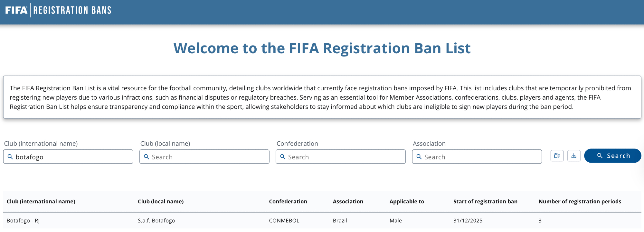Viewport: 644px width, 232px height.
Task: Click the 'Association' table column header
Action: tap(348, 201)
